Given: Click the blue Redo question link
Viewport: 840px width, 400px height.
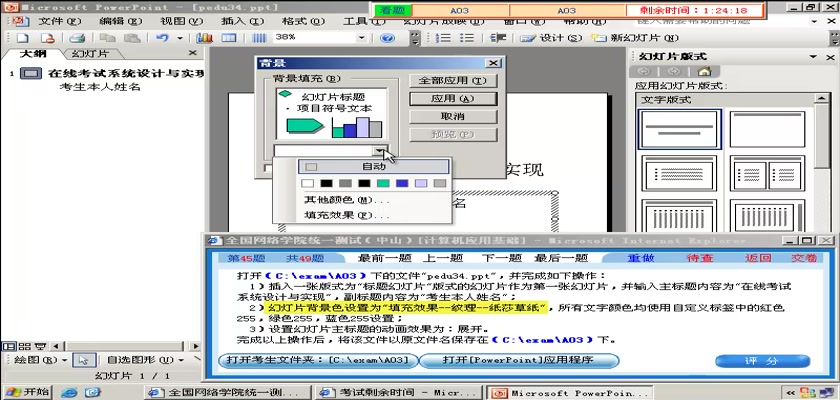Looking at the screenshot, I should tap(641, 258).
